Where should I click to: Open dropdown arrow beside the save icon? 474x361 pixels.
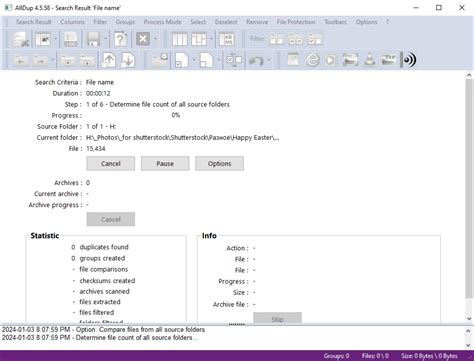(x=106, y=39)
